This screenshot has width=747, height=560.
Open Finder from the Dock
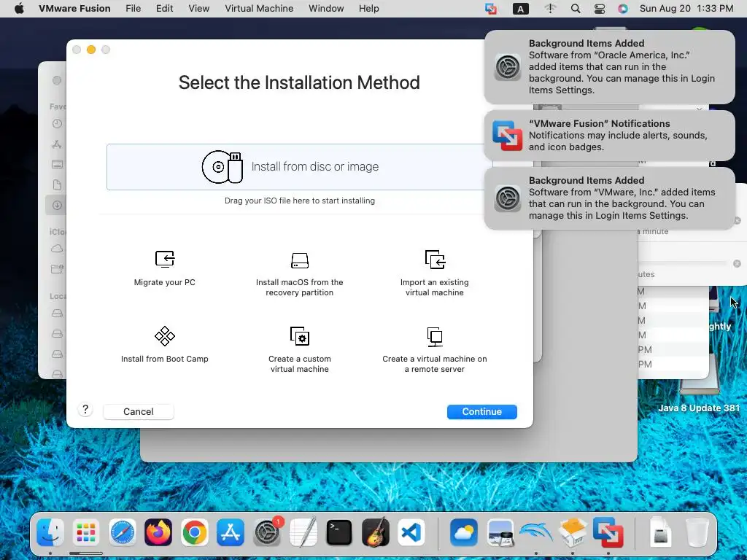coord(50,532)
